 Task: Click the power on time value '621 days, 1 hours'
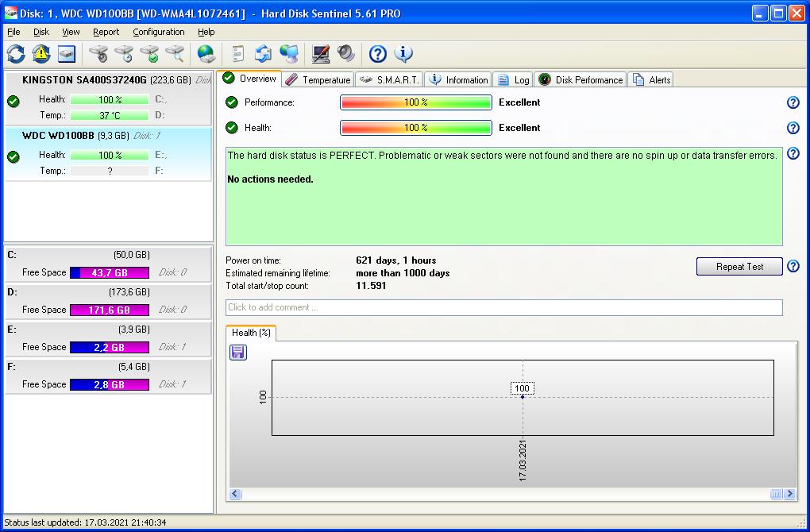pyautogui.click(x=396, y=260)
